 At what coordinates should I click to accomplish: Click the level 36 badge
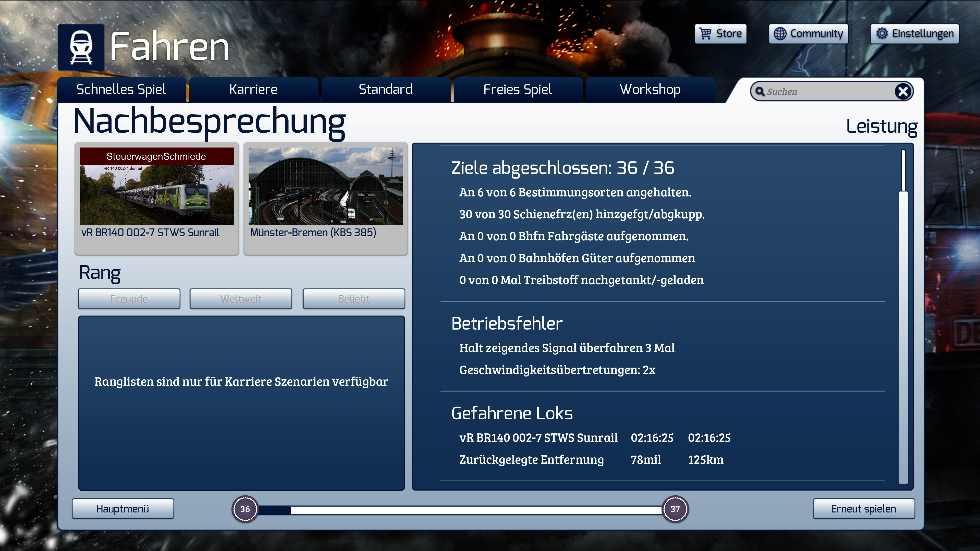point(245,509)
